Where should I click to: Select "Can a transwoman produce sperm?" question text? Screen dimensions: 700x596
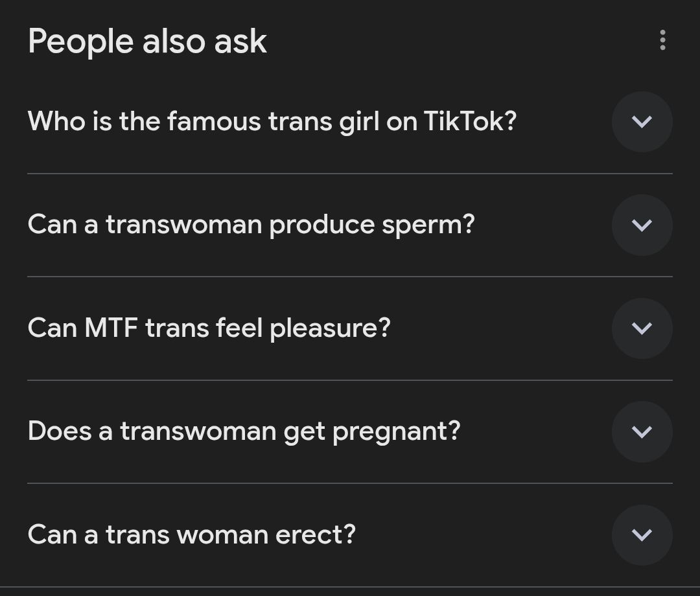click(x=251, y=225)
